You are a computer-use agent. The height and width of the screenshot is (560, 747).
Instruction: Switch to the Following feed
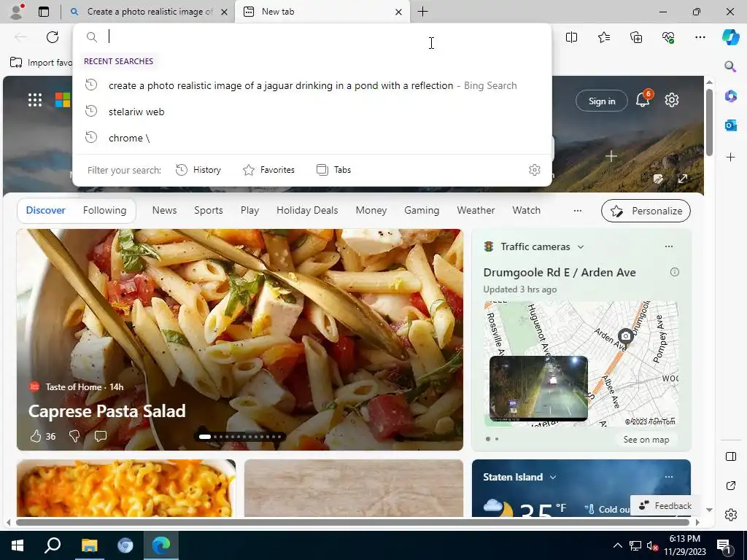tap(104, 211)
